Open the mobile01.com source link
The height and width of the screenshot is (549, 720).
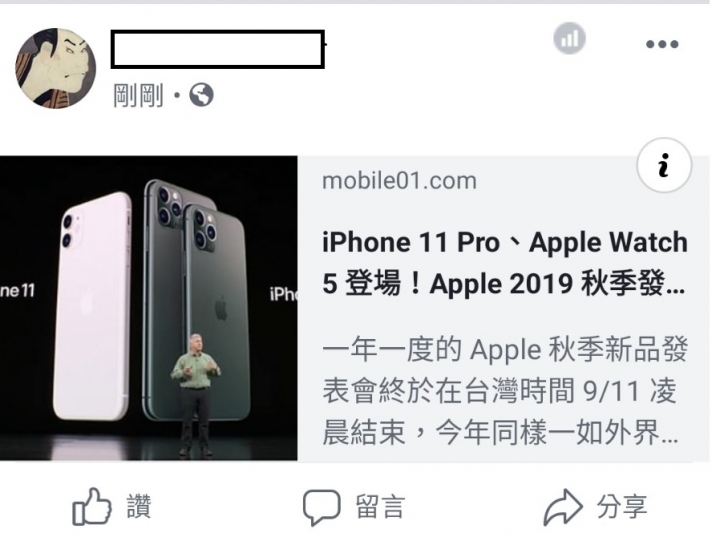pos(399,180)
